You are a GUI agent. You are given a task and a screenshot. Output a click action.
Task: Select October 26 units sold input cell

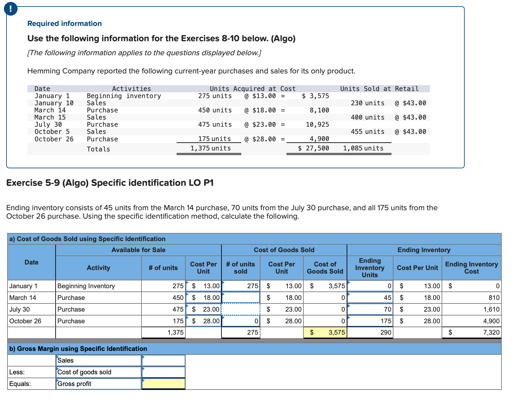tap(241, 321)
